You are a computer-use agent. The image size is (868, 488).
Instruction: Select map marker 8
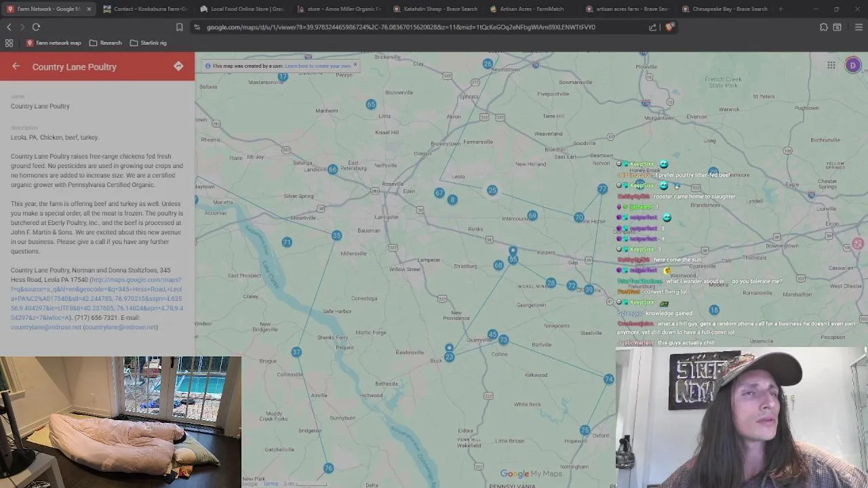coord(452,199)
